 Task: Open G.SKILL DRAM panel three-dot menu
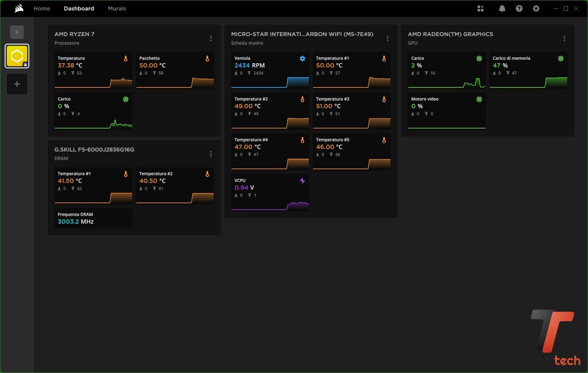211,154
